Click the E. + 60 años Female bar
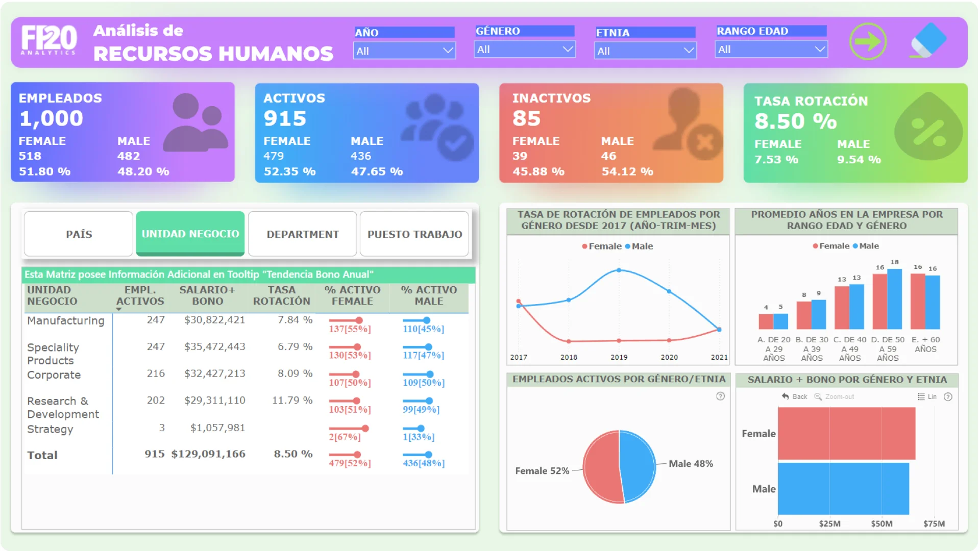 tap(918, 301)
